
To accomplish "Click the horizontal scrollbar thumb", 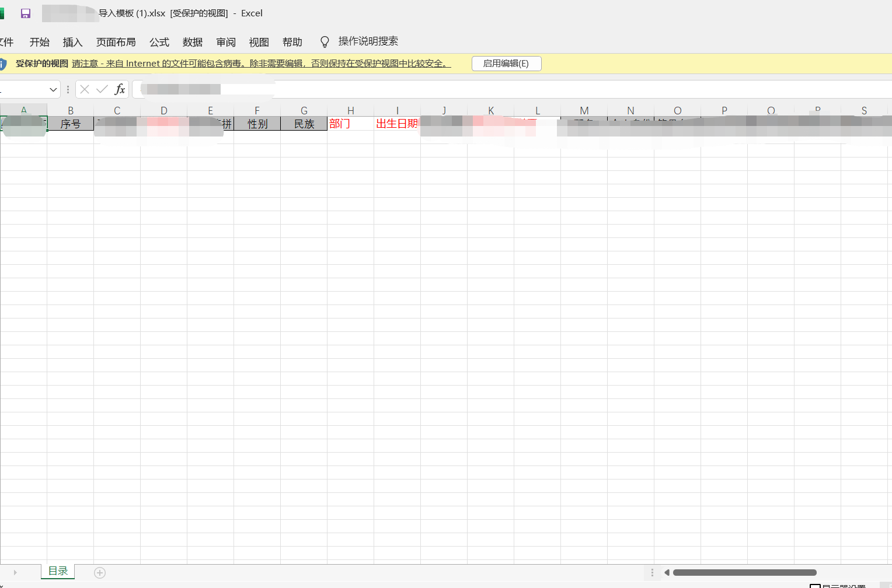I will click(x=744, y=573).
